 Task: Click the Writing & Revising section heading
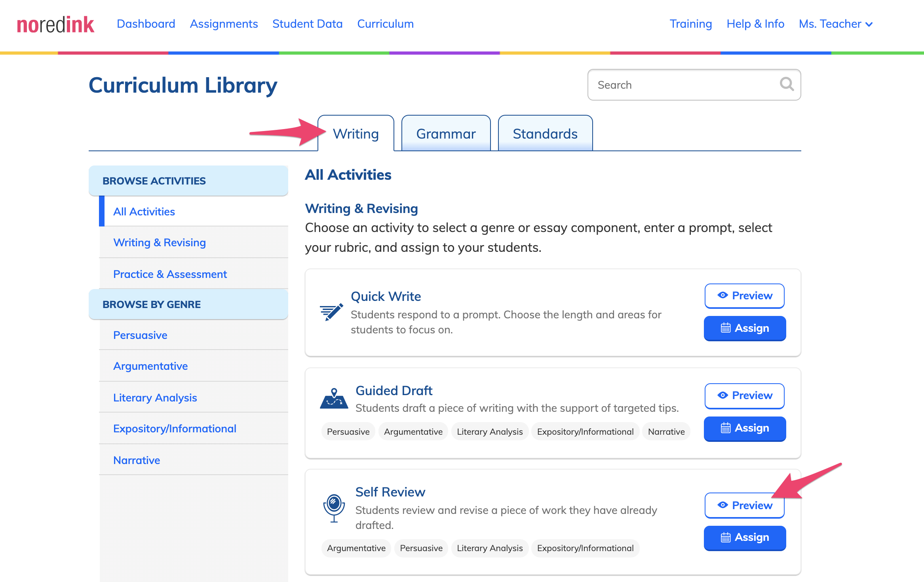tap(361, 208)
